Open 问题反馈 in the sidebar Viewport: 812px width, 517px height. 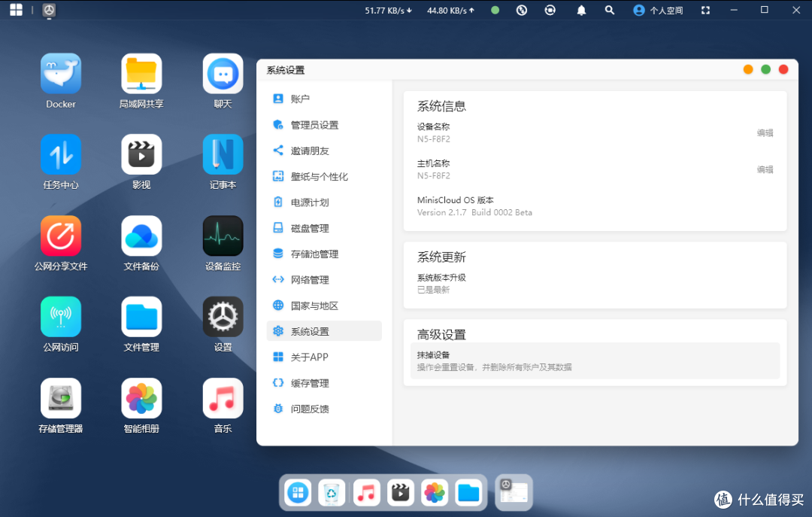click(x=324, y=409)
